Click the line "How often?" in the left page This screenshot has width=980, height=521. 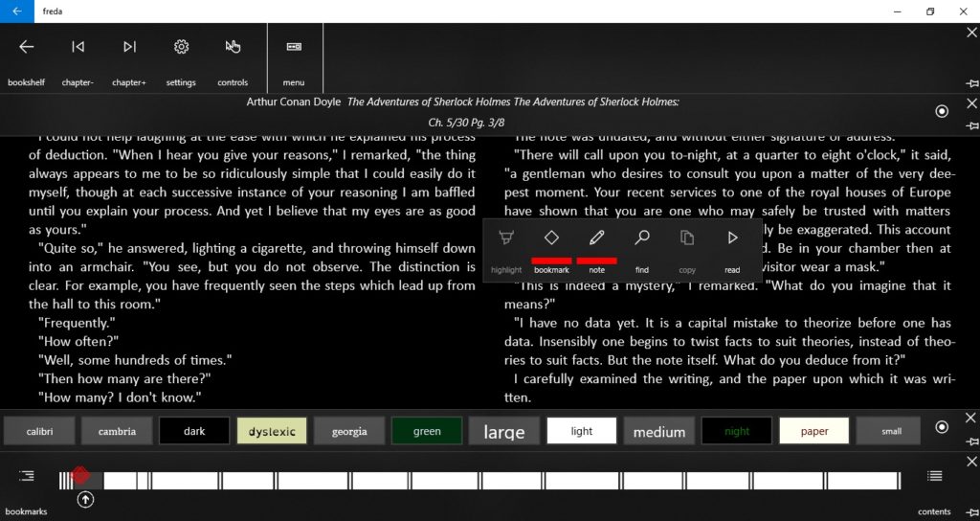[78, 342]
